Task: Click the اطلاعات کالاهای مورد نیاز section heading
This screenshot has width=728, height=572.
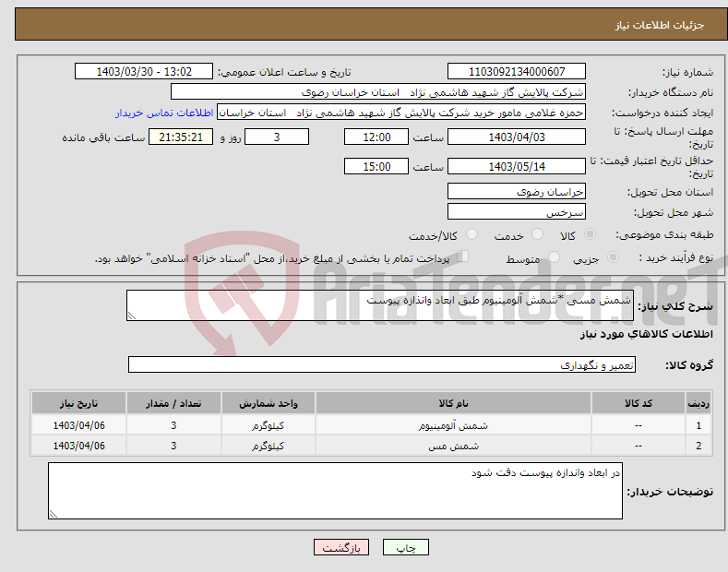Action: pyautogui.click(x=646, y=334)
